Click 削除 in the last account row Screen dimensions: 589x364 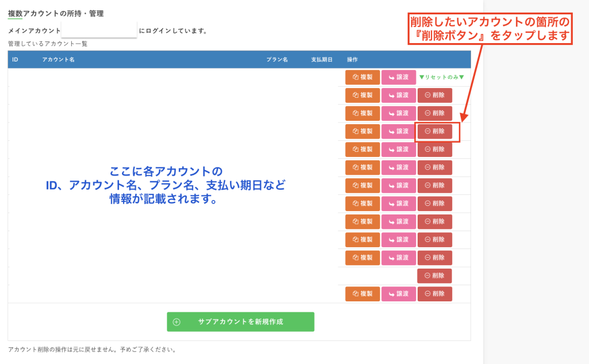[x=434, y=294]
